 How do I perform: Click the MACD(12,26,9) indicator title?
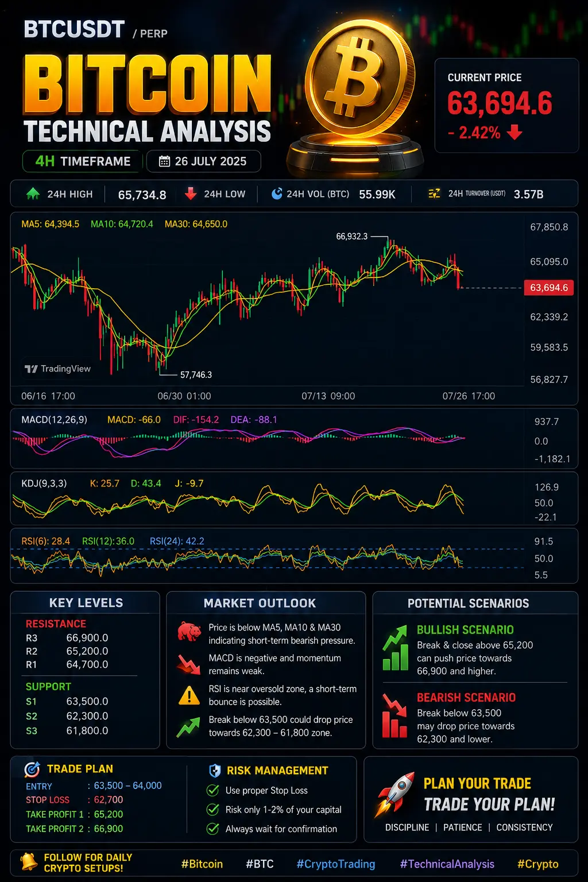click(x=55, y=420)
